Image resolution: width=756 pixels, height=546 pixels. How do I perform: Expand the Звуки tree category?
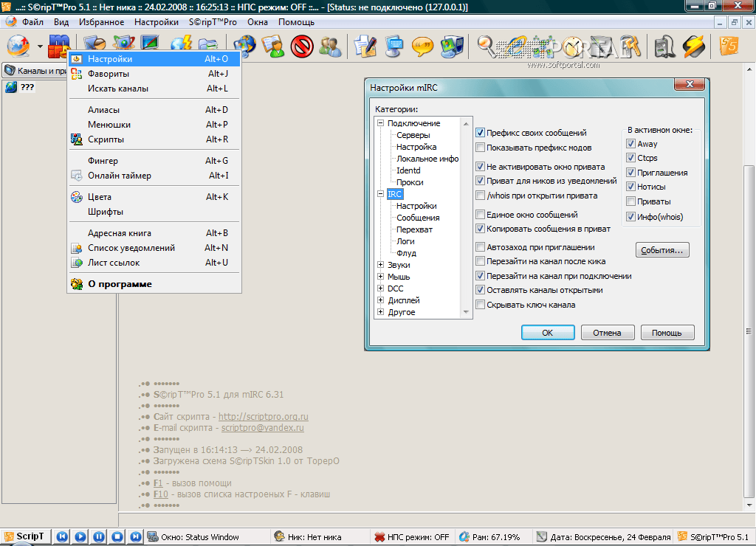[380, 265]
